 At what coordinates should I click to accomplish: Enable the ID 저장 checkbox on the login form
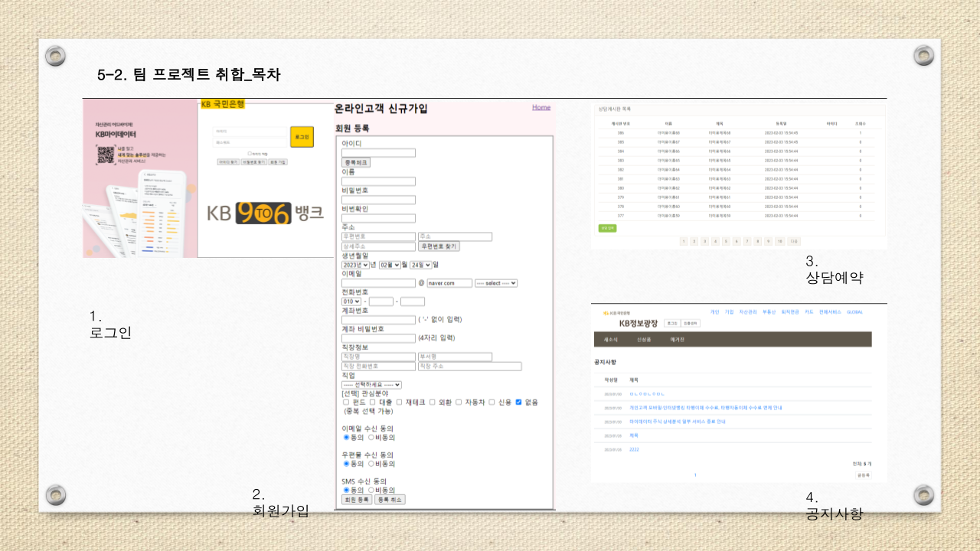[x=250, y=154]
